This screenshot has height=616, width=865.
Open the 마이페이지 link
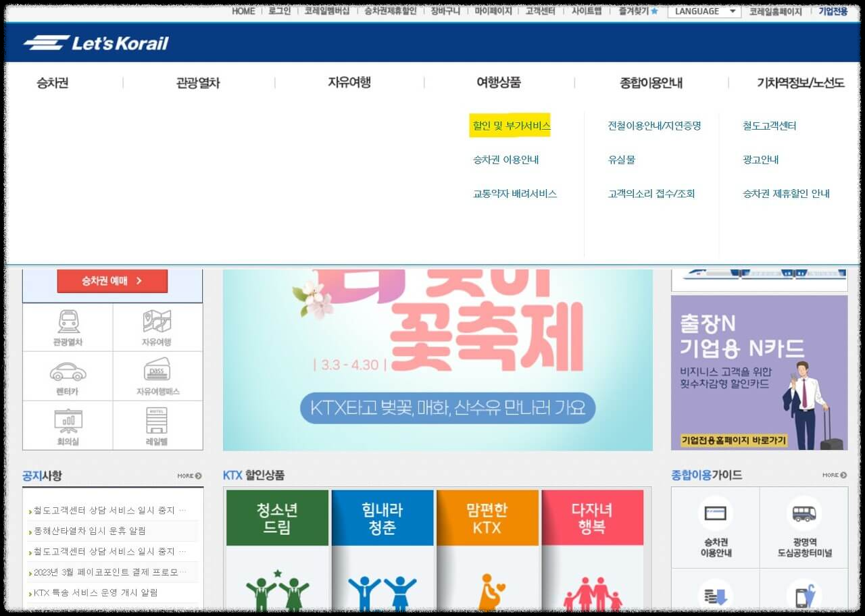[493, 11]
